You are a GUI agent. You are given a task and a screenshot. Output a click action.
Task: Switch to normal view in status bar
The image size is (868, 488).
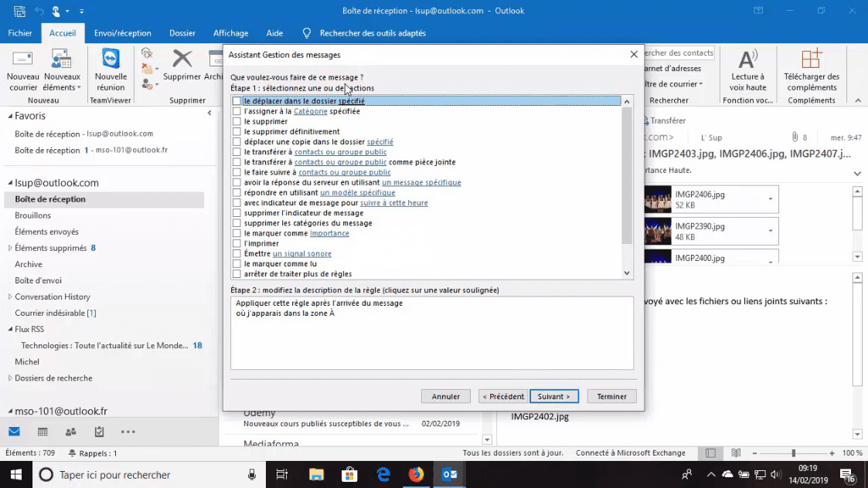click(x=711, y=453)
